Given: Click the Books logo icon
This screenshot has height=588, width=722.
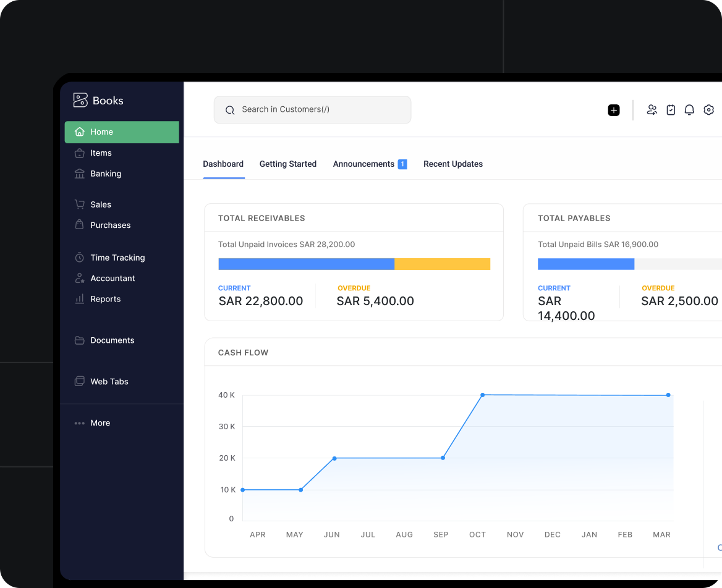Looking at the screenshot, I should coord(80,100).
